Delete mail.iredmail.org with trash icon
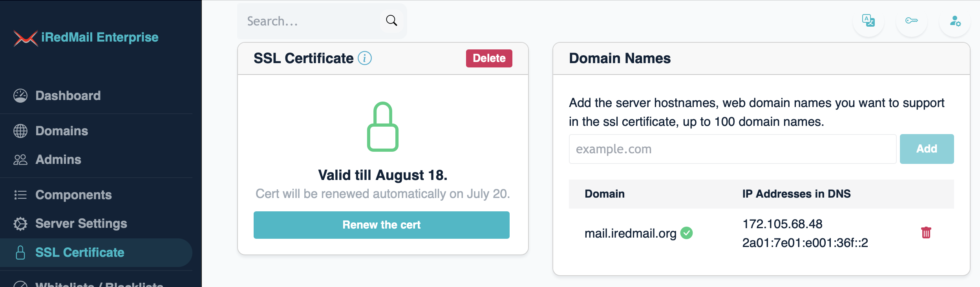 (926, 233)
